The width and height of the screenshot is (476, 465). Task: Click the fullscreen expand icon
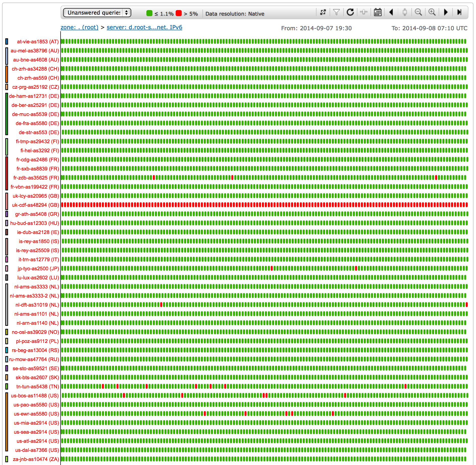click(x=323, y=12)
